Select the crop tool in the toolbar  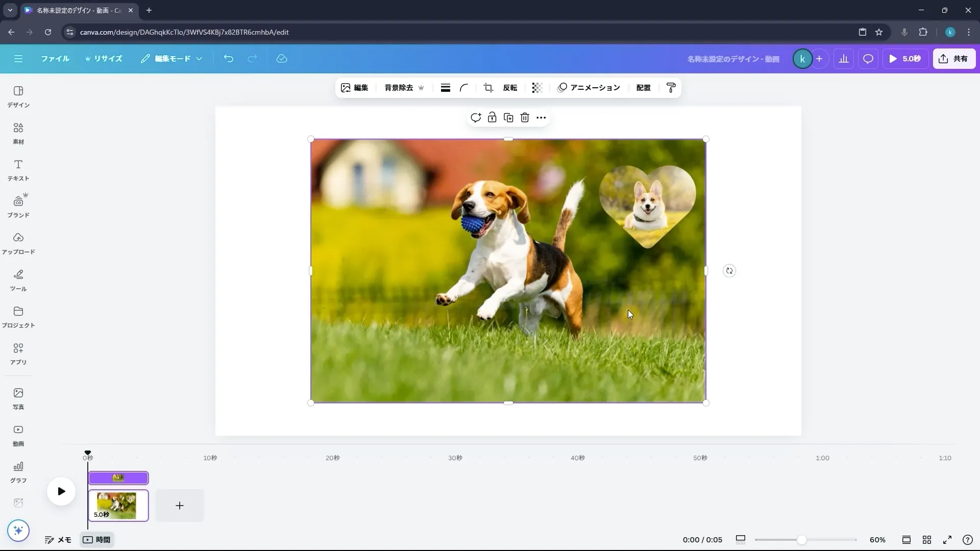pyautogui.click(x=488, y=87)
